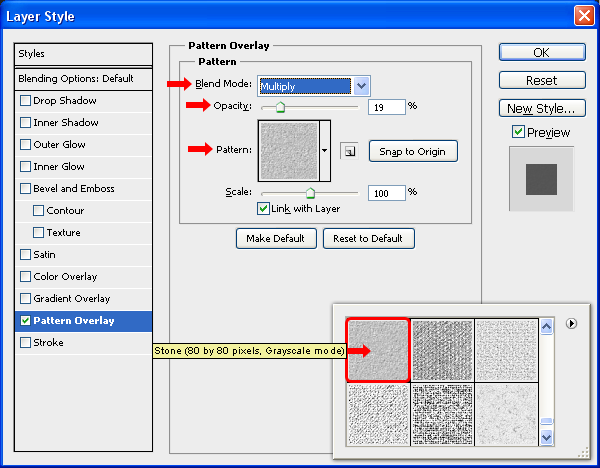Viewport: 600px width, 468px height.
Task: Pick the top-right pattern swatch in picker
Action: (506, 349)
